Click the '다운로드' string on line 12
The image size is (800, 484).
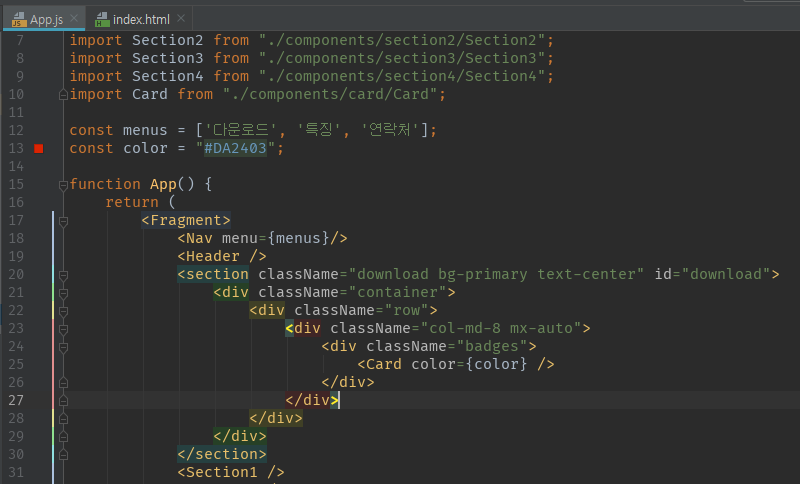(241, 131)
